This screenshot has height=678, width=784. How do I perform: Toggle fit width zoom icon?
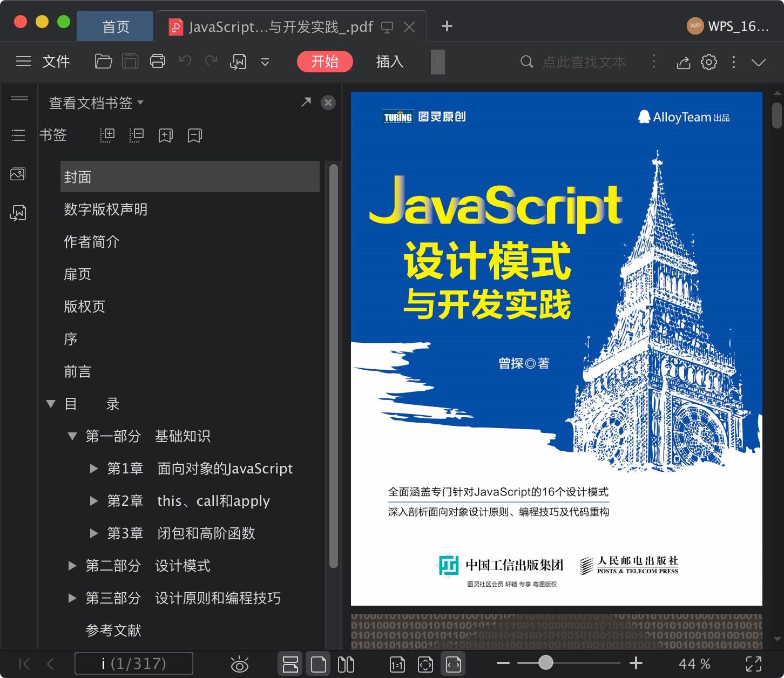click(454, 664)
